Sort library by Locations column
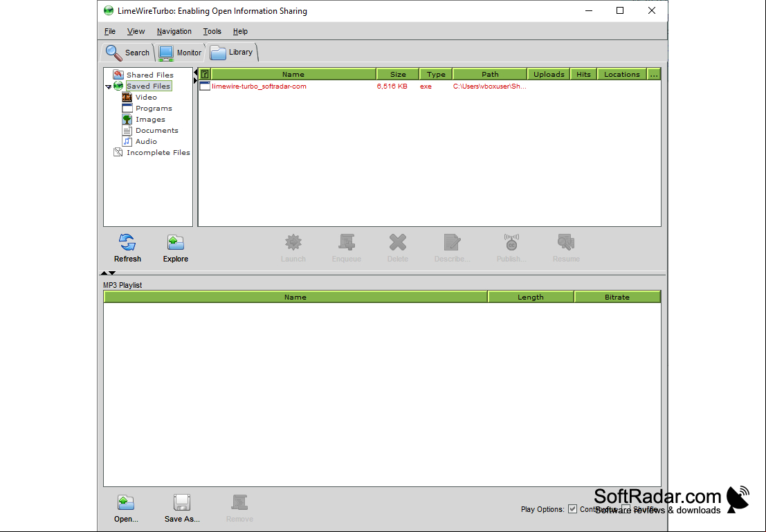The height and width of the screenshot is (532, 766). click(x=622, y=74)
